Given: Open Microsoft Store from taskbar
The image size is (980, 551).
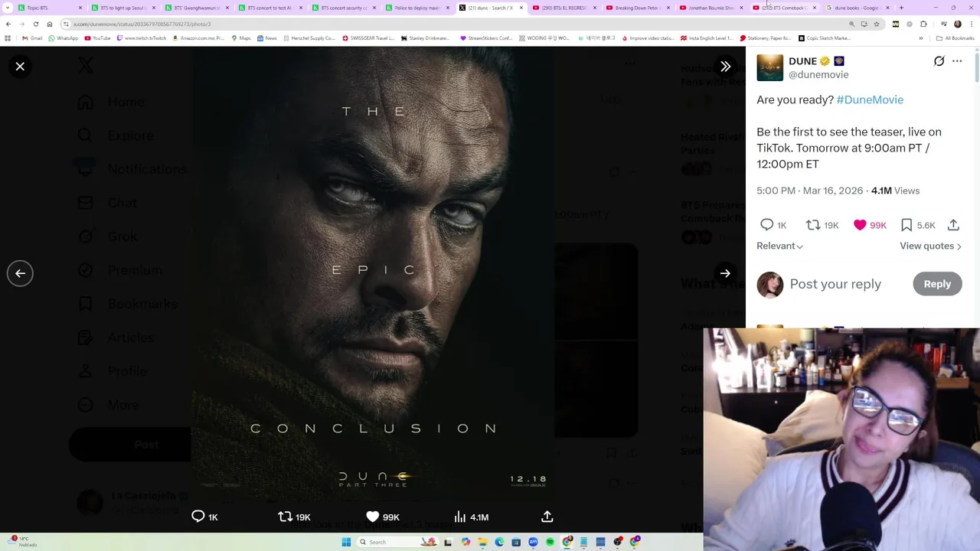Looking at the screenshot, I should [x=516, y=542].
